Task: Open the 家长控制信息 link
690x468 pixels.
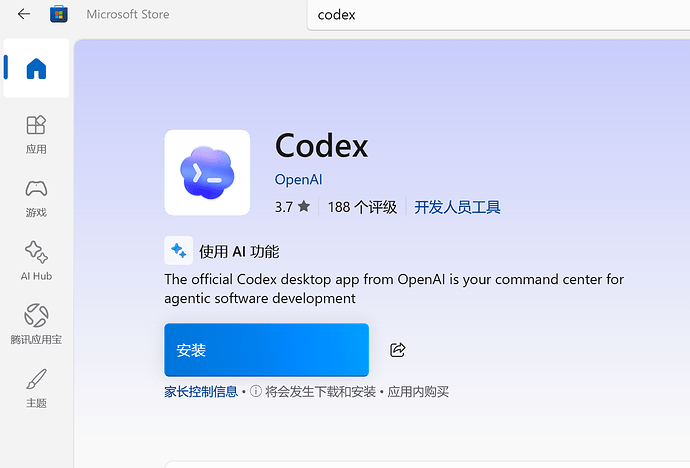Action: (201, 391)
